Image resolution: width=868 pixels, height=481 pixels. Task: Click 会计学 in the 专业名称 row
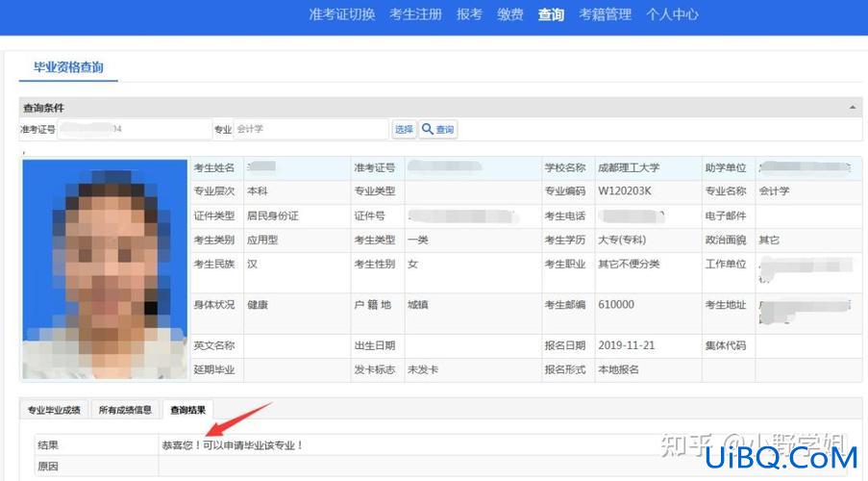click(774, 191)
